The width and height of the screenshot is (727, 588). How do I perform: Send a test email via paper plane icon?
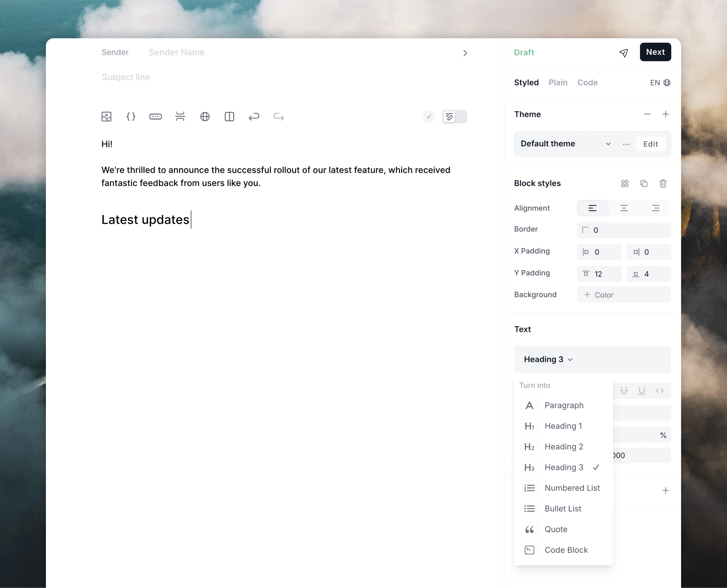coord(624,53)
